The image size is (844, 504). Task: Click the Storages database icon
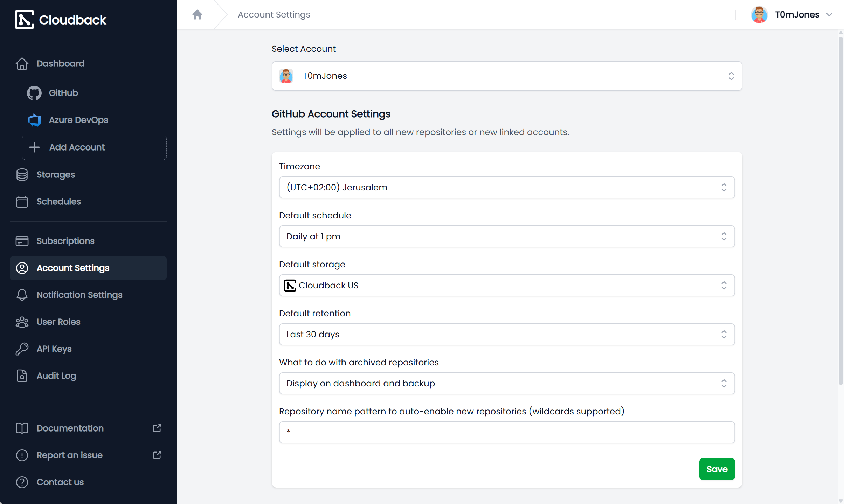click(22, 174)
